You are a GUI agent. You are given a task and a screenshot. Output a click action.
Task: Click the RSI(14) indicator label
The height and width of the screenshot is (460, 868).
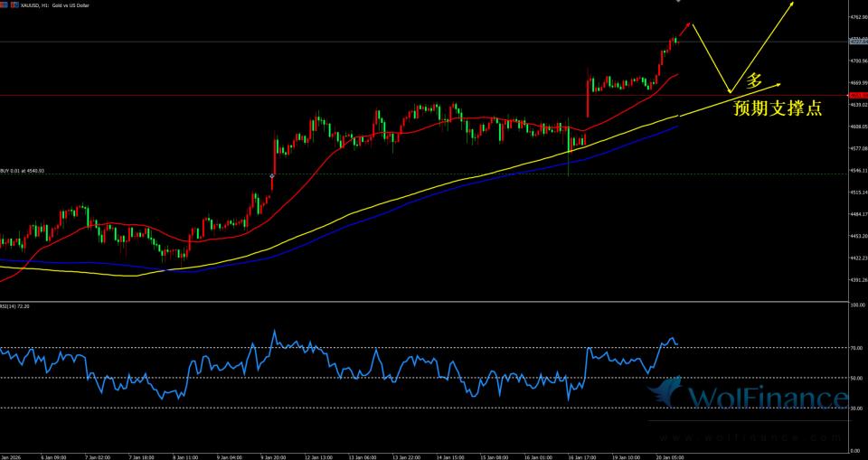pyautogui.click(x=16, y=306)
